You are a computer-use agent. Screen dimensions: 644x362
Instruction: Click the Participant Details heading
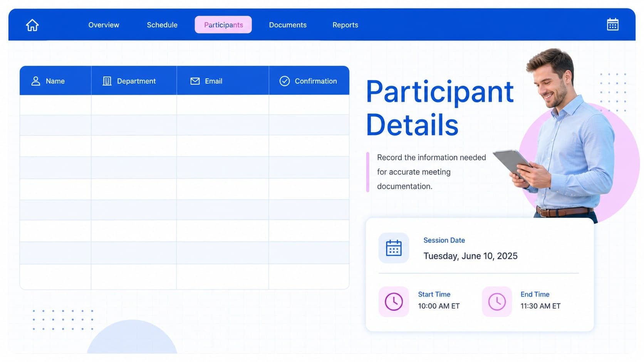[439, 108]
